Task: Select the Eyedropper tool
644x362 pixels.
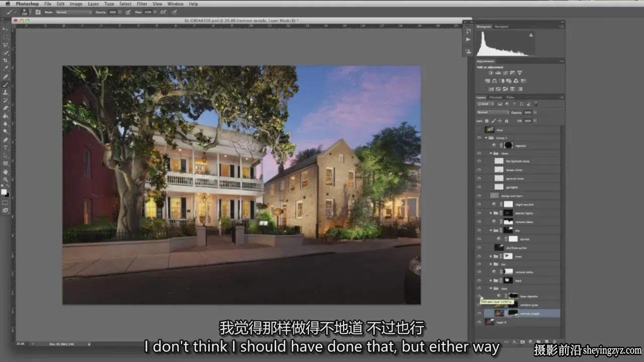Action: point(6,68)
